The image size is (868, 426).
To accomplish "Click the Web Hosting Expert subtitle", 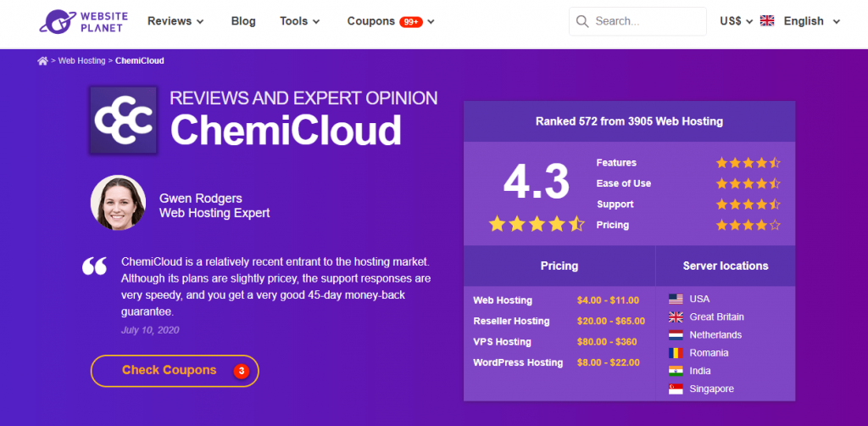I will point(214,213).
